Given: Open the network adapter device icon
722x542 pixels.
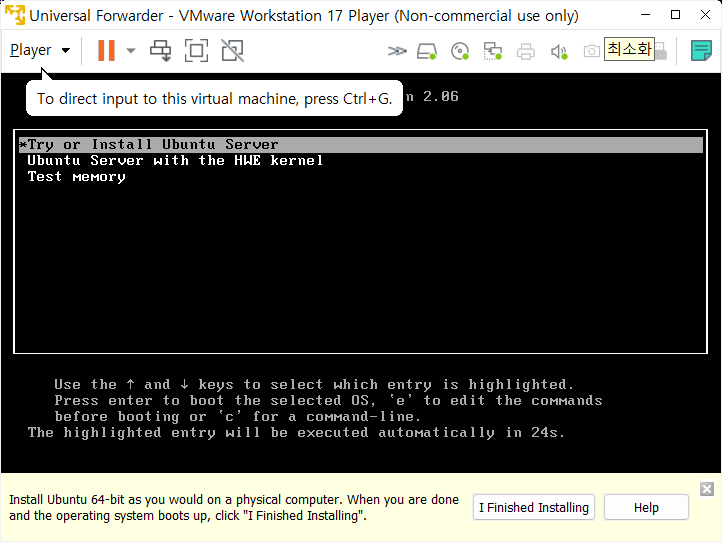Looking at the screenshot, I should [493, 51].
